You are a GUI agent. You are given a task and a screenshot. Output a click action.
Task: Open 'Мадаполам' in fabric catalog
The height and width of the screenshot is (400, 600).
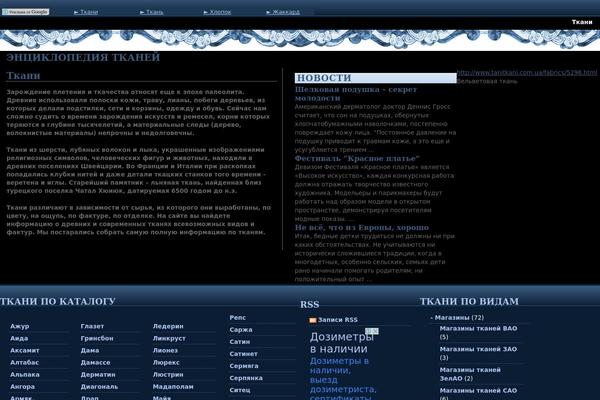coord(173,387)
